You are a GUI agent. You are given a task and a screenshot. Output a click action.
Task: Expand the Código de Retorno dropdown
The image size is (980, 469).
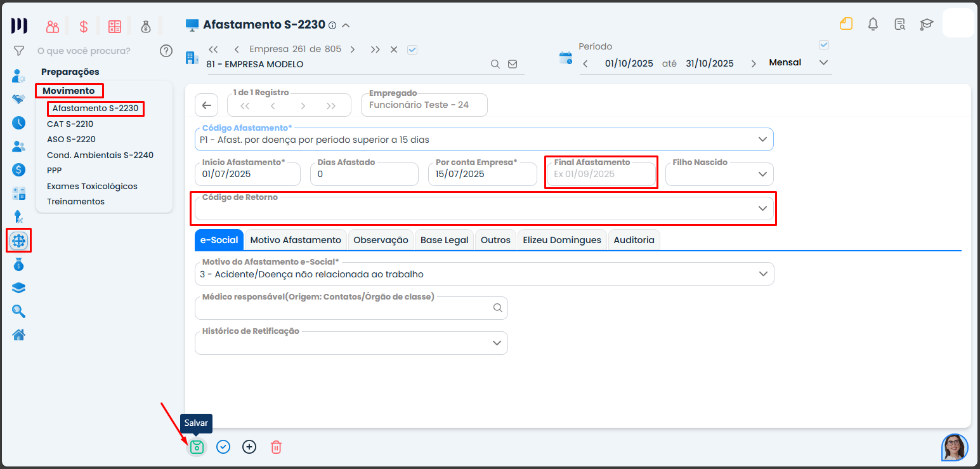pos(484,208)
